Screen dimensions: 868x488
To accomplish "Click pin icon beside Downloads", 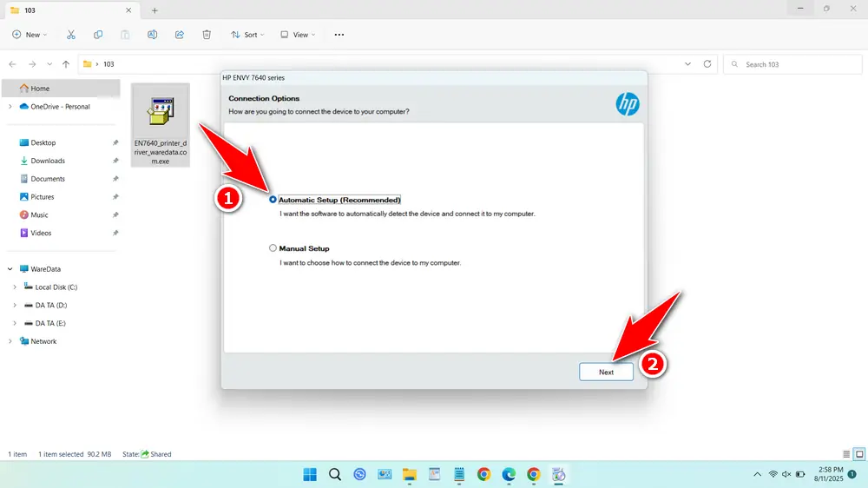I will pos(115,161).
